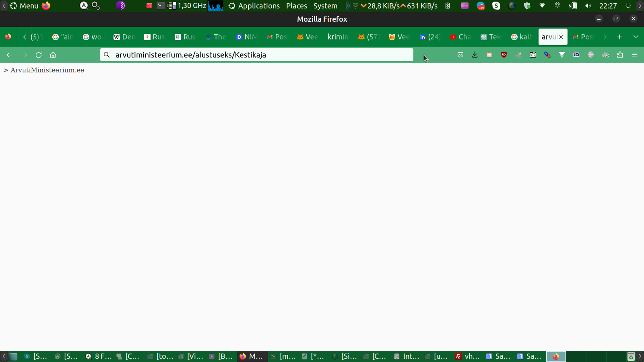This screenshot has height=362, width=644.
Task: Open the uBlock Origin extension popup
Action: point(504,55)
